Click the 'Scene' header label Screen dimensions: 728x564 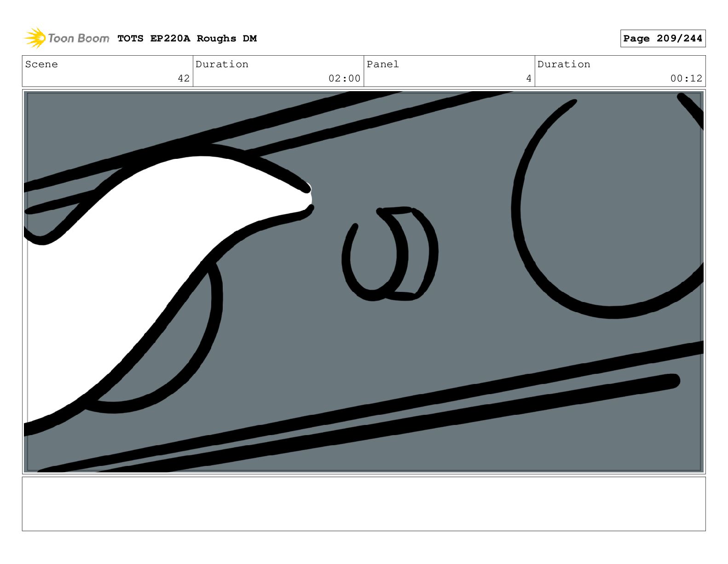click(x=41, y=64)
